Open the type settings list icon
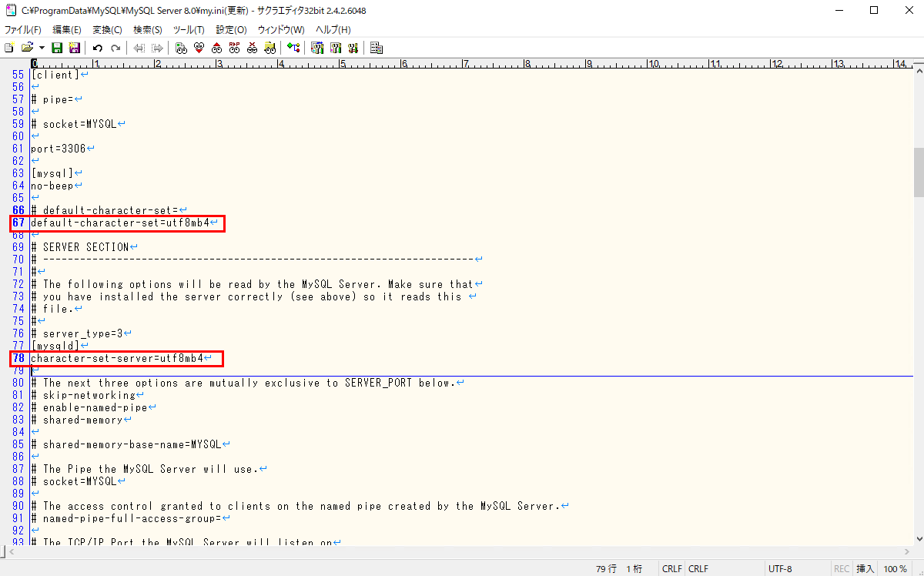 (x=317, y=48)
